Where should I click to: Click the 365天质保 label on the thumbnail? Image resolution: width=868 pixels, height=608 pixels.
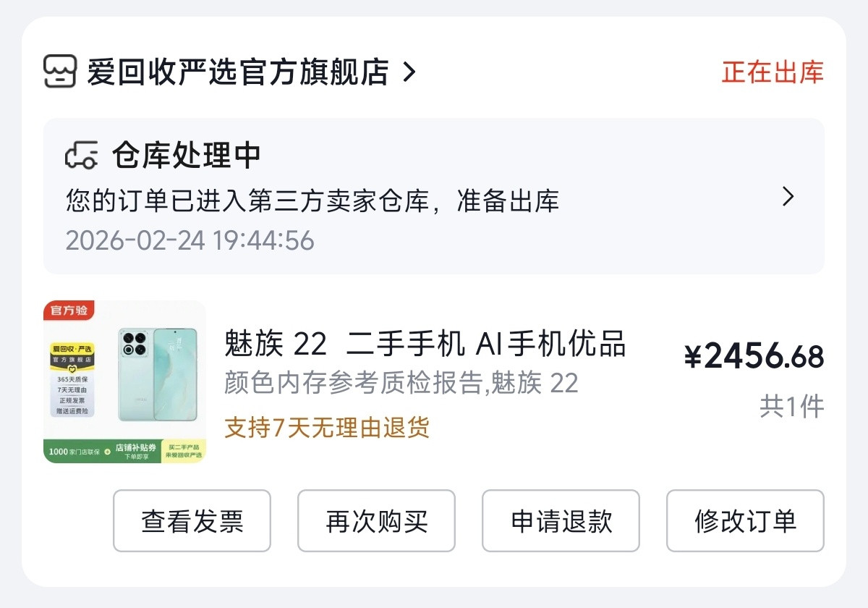coord(75,379)
